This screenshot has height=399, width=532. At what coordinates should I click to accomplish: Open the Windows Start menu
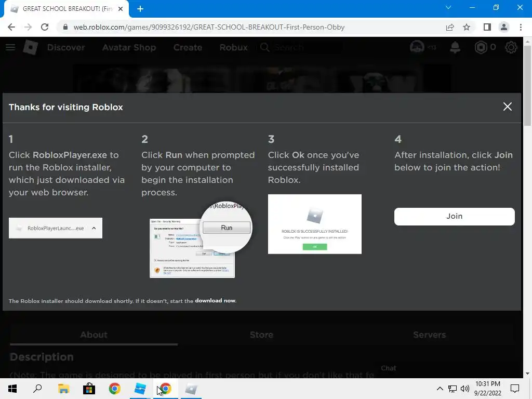pyautogui.click(x=12, y=389)
